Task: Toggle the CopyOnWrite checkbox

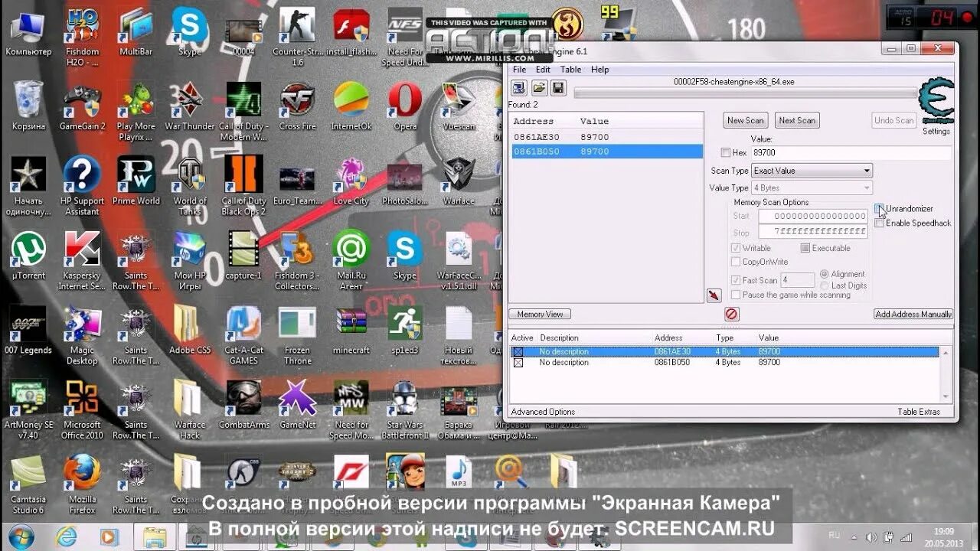Action: tap(736, 262)
